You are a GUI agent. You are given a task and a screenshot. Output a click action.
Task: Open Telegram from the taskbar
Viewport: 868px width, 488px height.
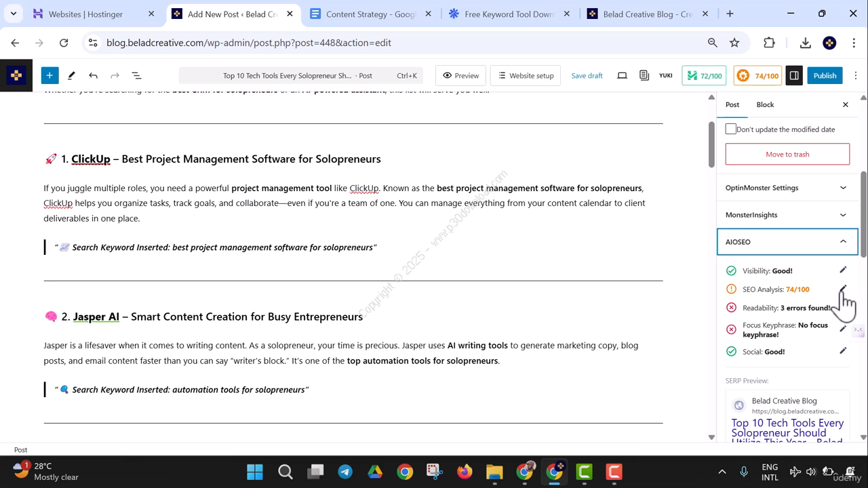pos(345,472)
